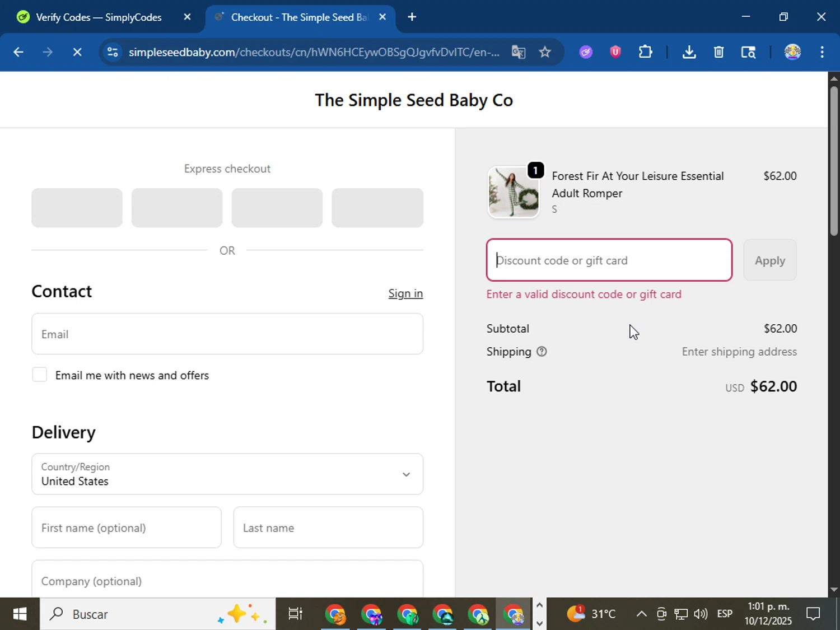Open Task View on the taskbar
Image resolution: width=840 pixels, height=630 pixels.
point(295,614)
